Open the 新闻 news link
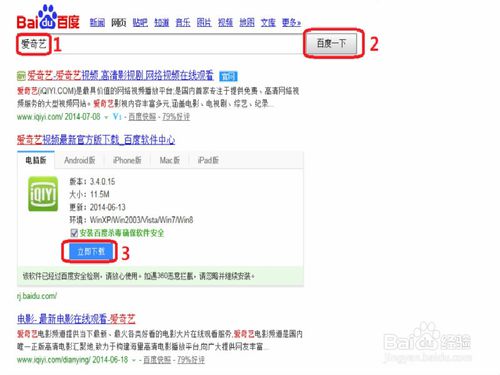The width and height of the screenshot is (500, 375). 97,23
